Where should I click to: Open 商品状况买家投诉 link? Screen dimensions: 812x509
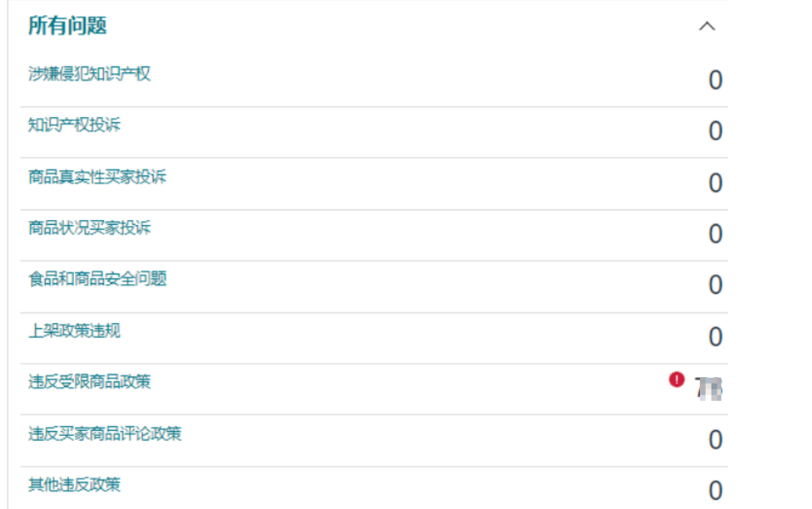pos(89,228)
